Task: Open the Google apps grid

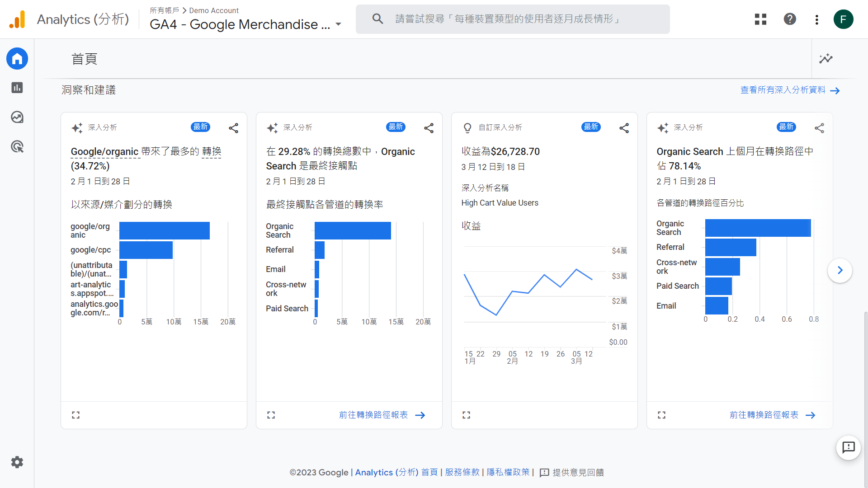Action: [760, 19]
